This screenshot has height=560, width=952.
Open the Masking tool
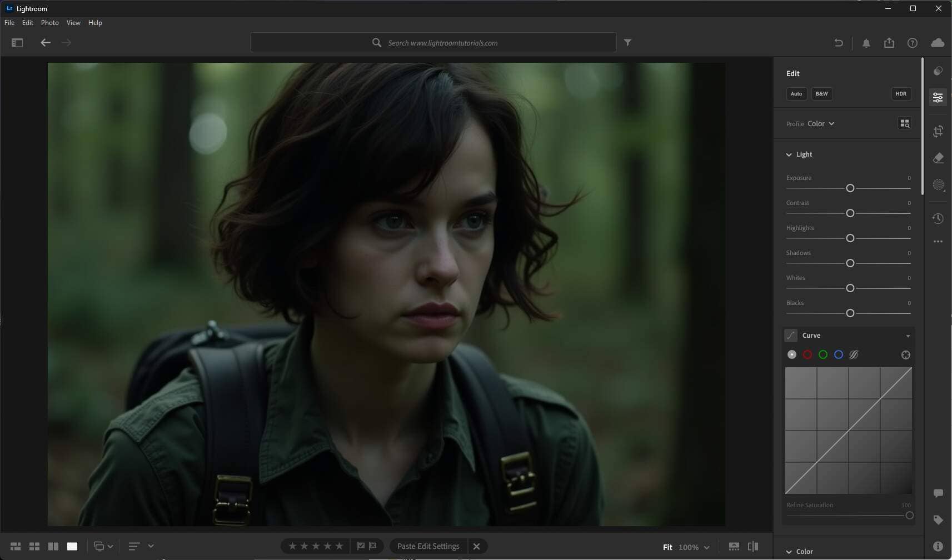(938, 185)
